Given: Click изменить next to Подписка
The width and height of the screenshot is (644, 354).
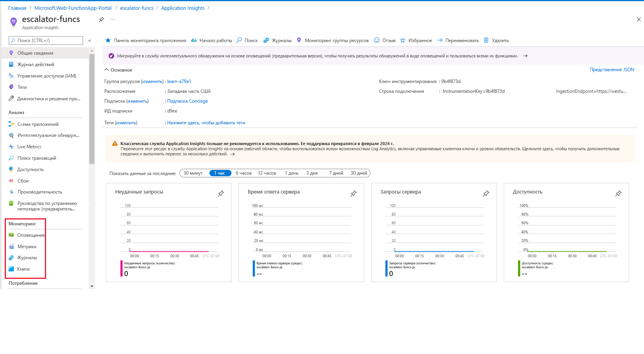Looking at the screenshot, I should point(137,101).
